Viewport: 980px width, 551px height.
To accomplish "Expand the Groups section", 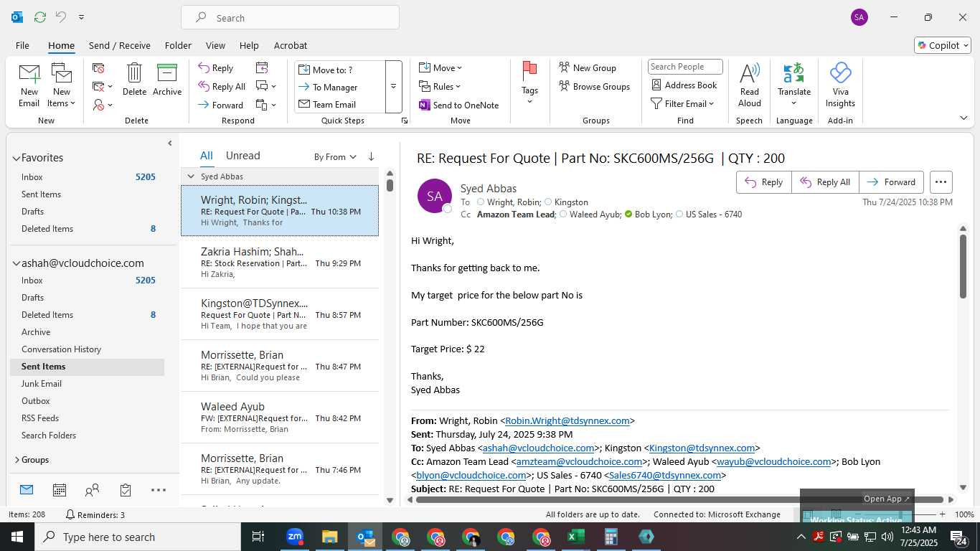I will pyautogui.click(x=17, y=460).
